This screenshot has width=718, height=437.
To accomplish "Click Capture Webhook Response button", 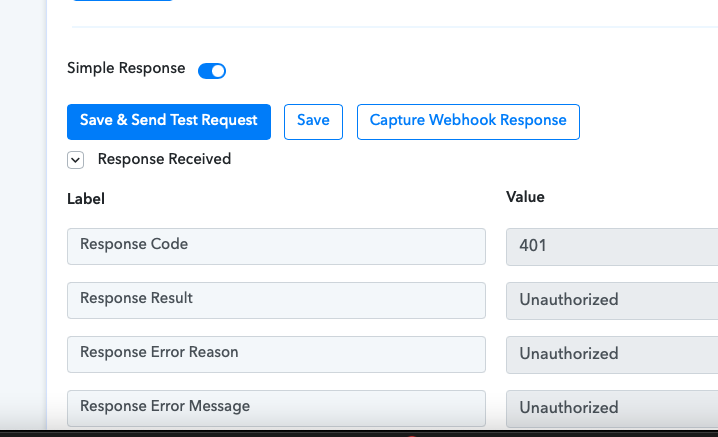I will click(x=468, y=122).
